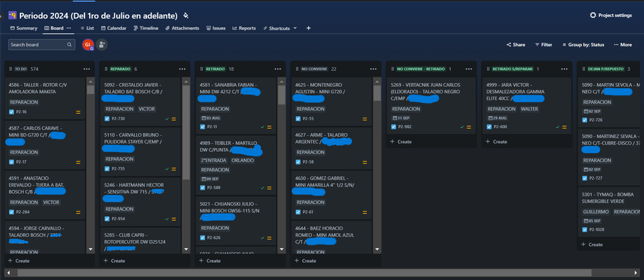Screen dimensions: 644x280
Task: Click the Share button
Action: click(516, 44)
